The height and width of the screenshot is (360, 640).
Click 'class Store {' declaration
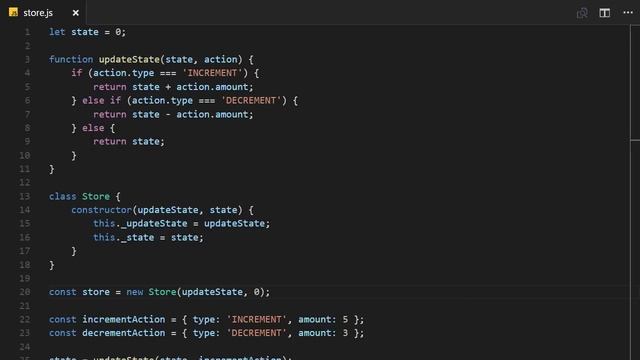(x=84, y=196)
